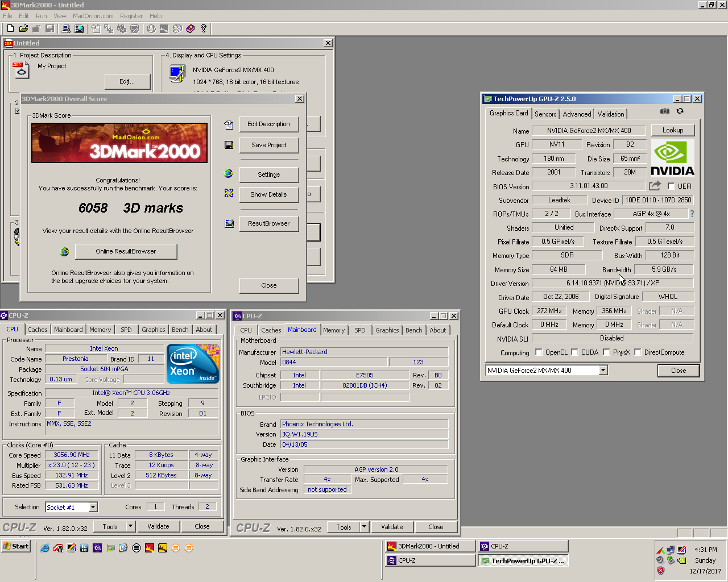Click the Start button
This screenshot has width=728, height=582.
pyautogui.click(x=16, y=546)
